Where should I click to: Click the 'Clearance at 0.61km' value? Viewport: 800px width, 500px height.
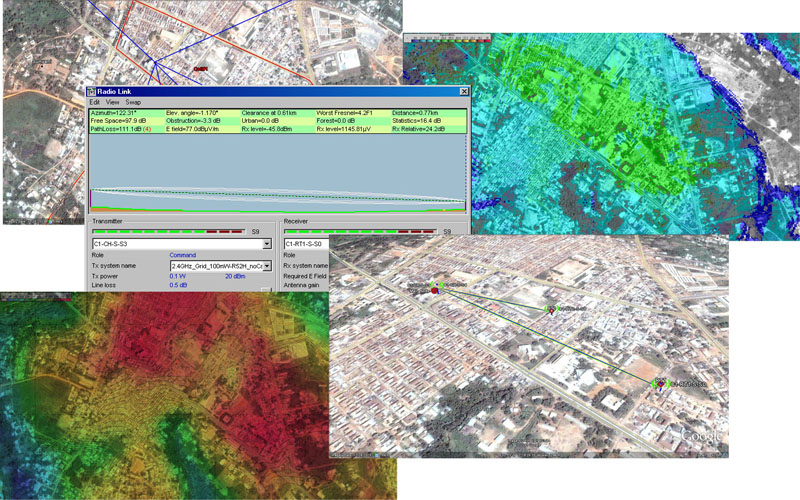click(269, 113)
